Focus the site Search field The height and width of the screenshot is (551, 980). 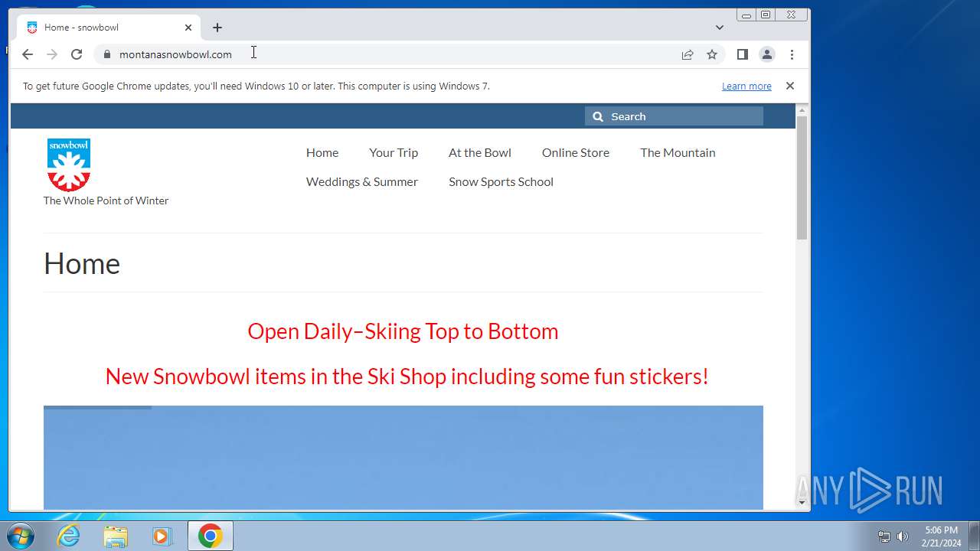pyautogui.click(x=674, y=116)
